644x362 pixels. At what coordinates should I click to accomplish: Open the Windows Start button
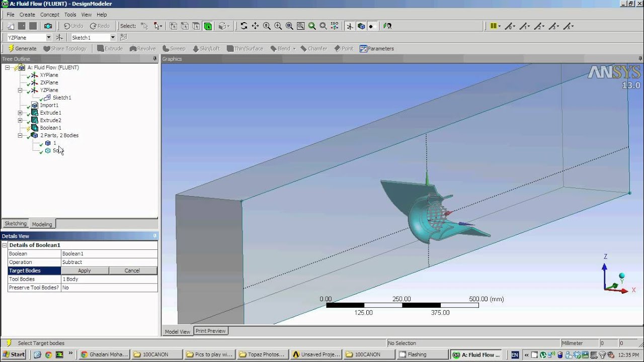(14, 354)
